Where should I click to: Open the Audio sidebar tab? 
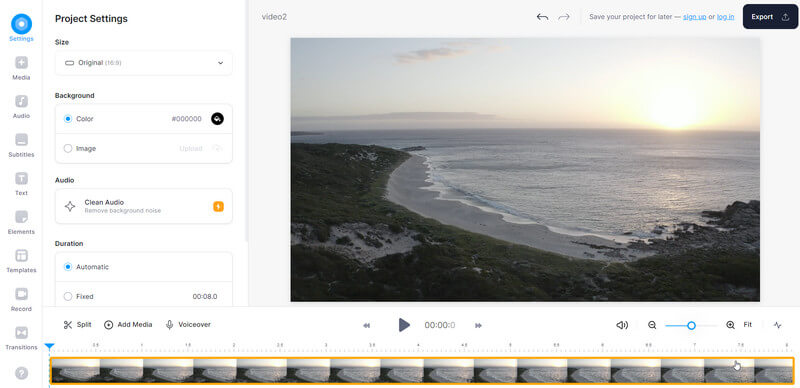[x=21, y=107]
